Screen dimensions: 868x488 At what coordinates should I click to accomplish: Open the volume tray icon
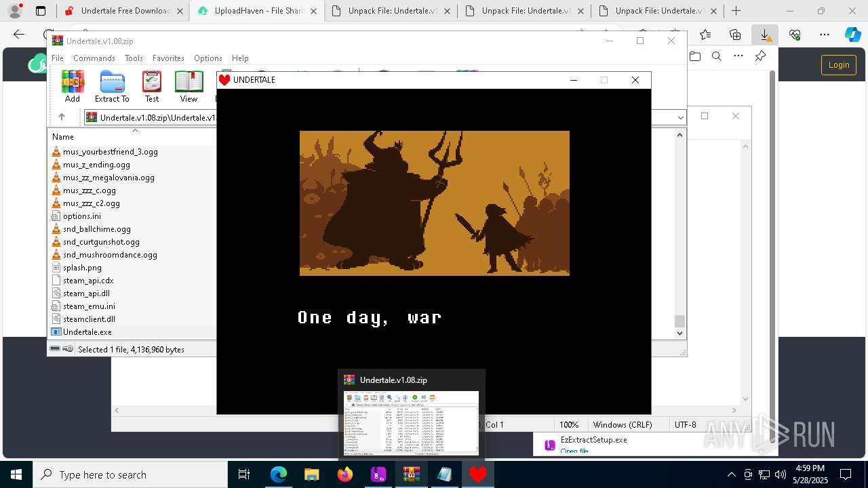[x=781, y=474]
